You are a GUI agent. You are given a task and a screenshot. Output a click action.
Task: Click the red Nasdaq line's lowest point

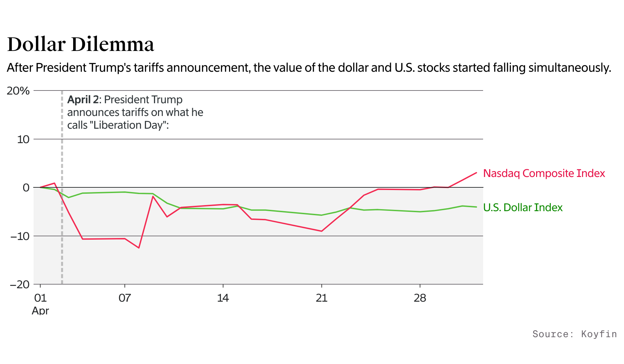click(139, 248)
